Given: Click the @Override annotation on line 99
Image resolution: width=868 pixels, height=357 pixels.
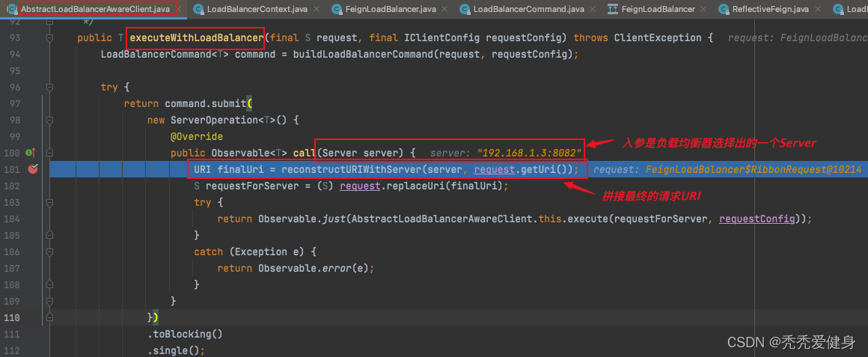Looking at the screenshot, I should coord(196,136).
